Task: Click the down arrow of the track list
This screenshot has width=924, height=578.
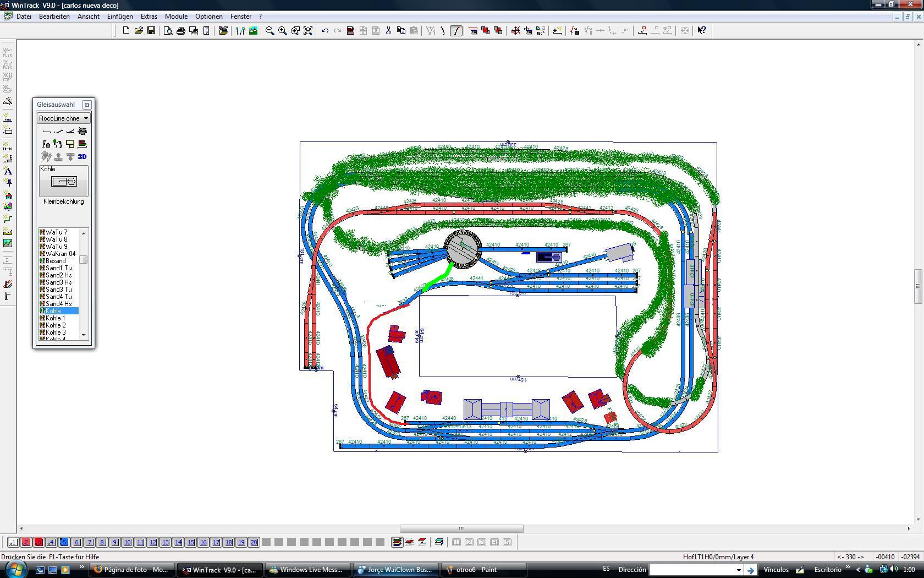Action: tap(84, 335)
